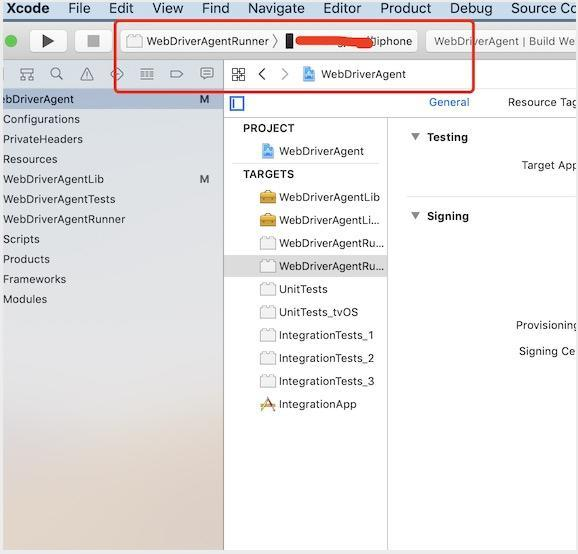
Task: Open the Debug menu
Action: click(471, 8)
